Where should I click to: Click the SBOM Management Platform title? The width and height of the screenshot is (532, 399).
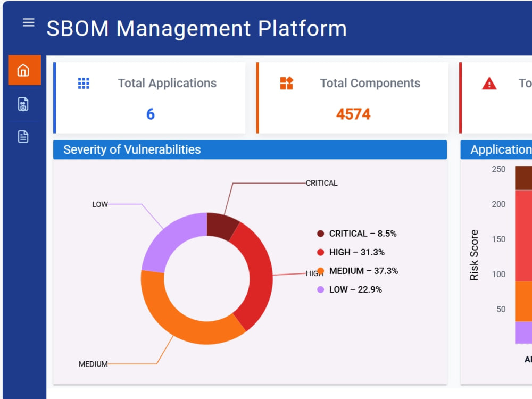tap(196, 29)
